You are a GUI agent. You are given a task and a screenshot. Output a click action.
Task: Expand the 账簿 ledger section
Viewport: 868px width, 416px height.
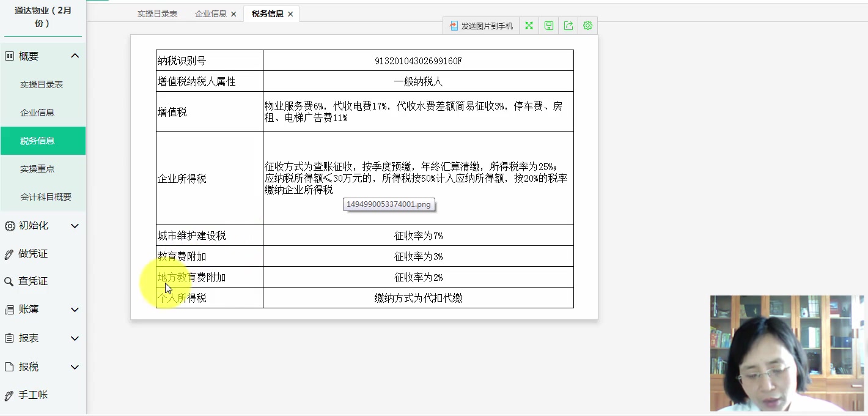(x=75, y=310)
